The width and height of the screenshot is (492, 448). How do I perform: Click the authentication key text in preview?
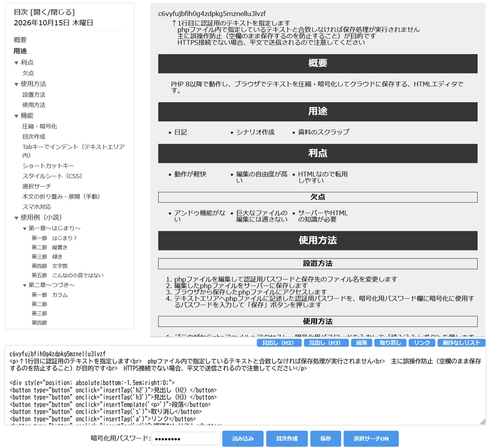click(x=212, y=14)
